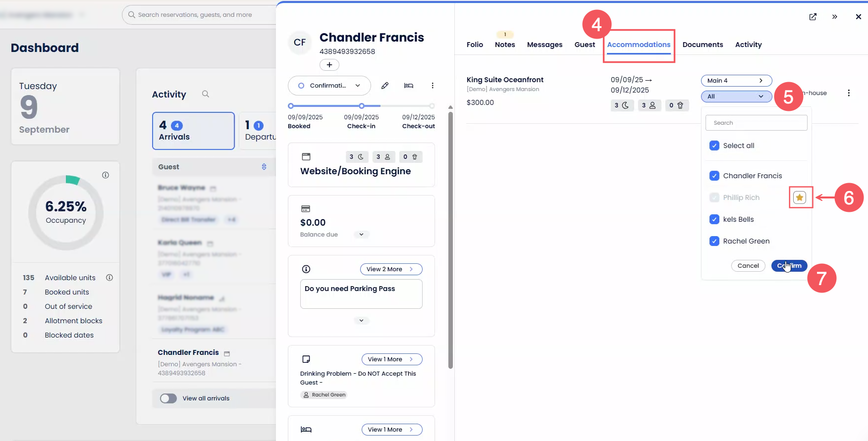Open Chandler Francis arrival row

pyautogui.click(x=214, y=362)
